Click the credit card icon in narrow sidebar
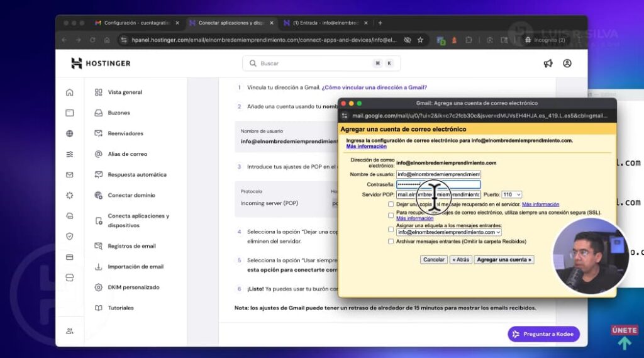This screenshot has width=644, height=358. pyautogui.click(x=69, y=257)
